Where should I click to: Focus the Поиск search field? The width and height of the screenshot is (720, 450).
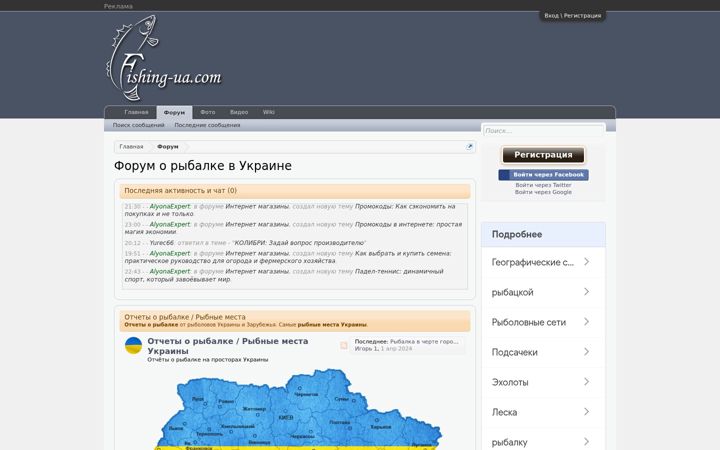[543, 131]
